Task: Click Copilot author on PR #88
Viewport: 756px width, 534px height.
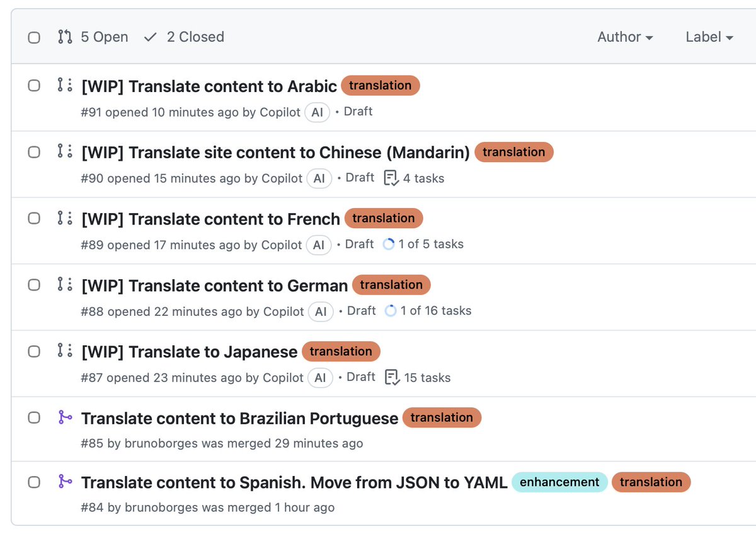Action: [x=283, y=312]
